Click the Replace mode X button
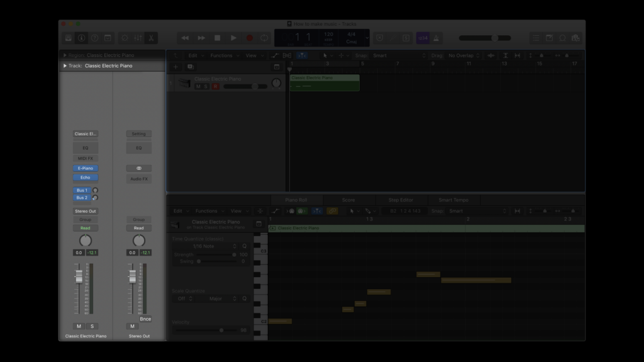Viewport: 644px width, 362px height. point(380,38)
